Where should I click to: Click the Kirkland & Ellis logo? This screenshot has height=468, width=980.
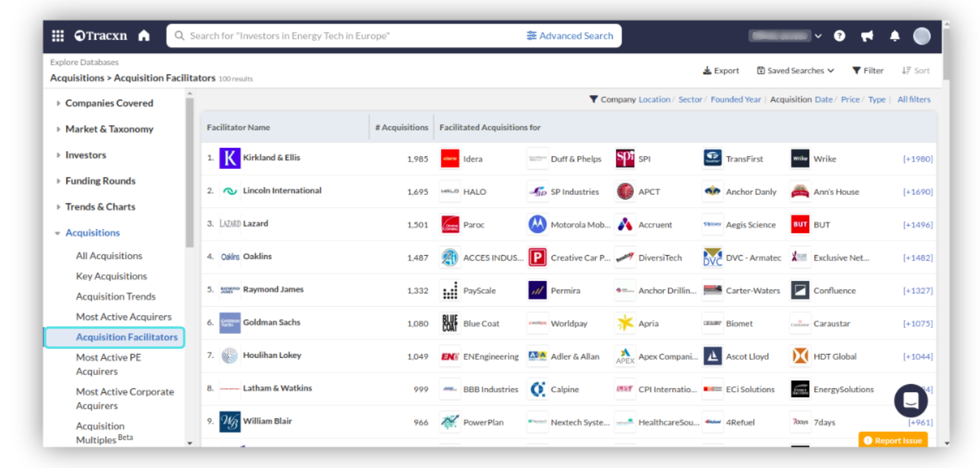click(230, 158)
